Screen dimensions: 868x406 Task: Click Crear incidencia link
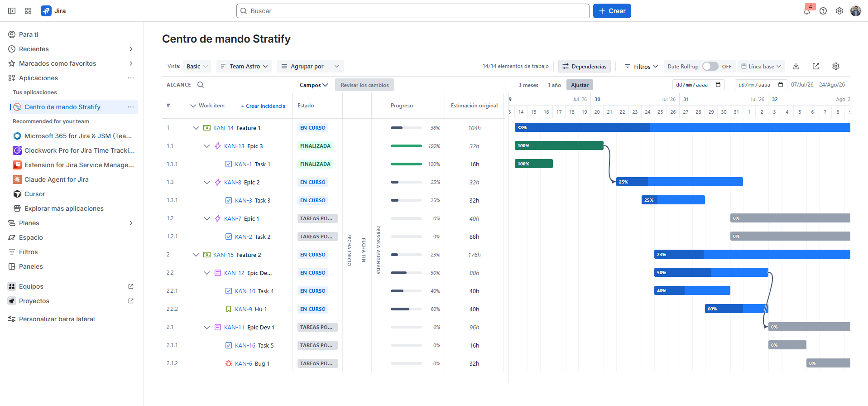pyautogui.click(x=263, y=106)
